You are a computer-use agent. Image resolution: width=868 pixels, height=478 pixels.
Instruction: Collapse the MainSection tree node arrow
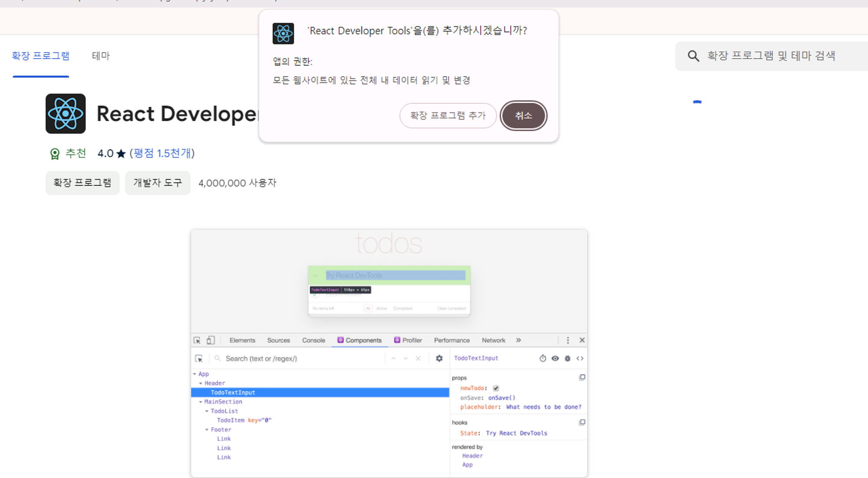pyautogui.click(x=201, y=402)
